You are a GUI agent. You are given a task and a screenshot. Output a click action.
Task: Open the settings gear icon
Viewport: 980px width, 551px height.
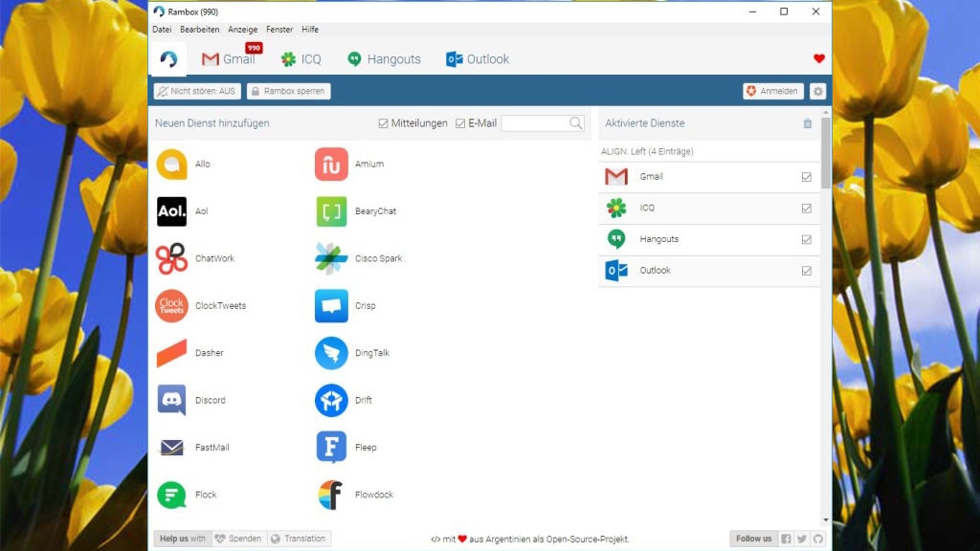coord(817,91)
